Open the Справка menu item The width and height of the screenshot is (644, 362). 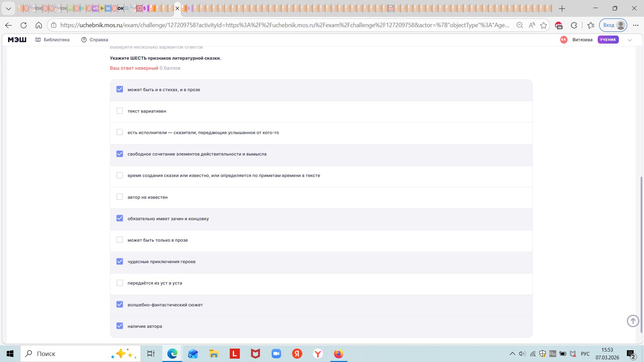(x=95, y=40)
